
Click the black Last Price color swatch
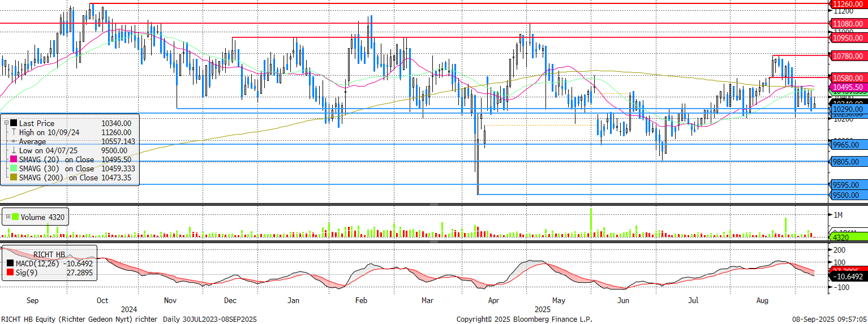tap(14, 123)
